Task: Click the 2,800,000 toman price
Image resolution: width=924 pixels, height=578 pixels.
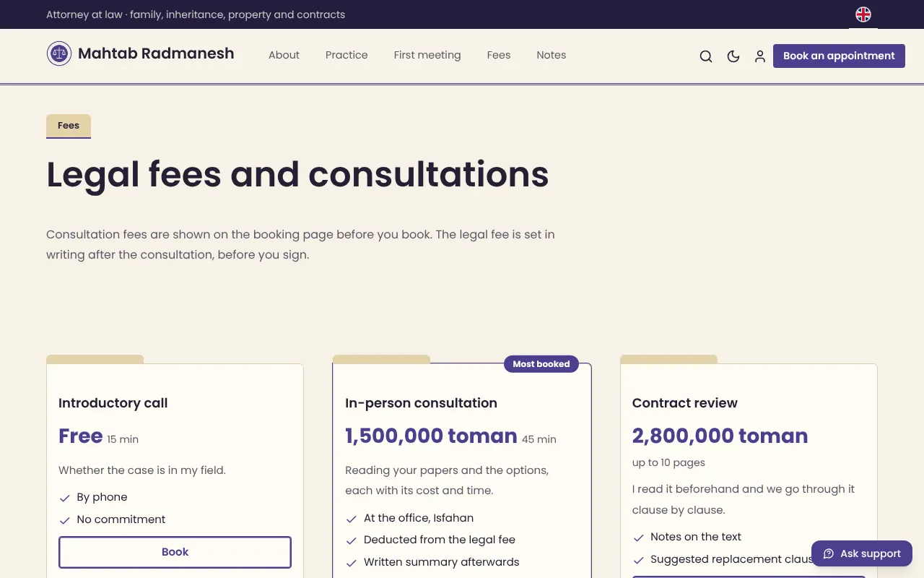Action: [720, 436]
